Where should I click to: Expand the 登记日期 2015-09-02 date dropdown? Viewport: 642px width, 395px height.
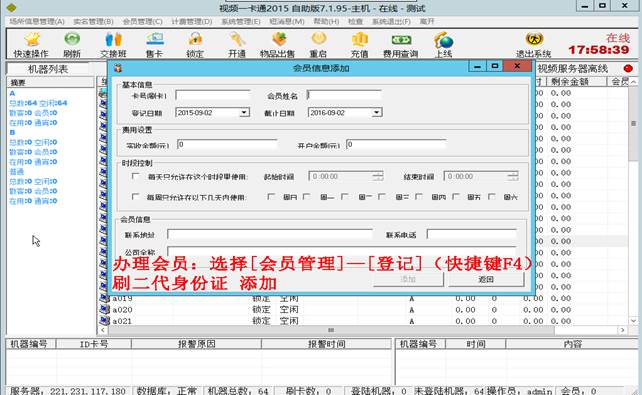point(244,112)
